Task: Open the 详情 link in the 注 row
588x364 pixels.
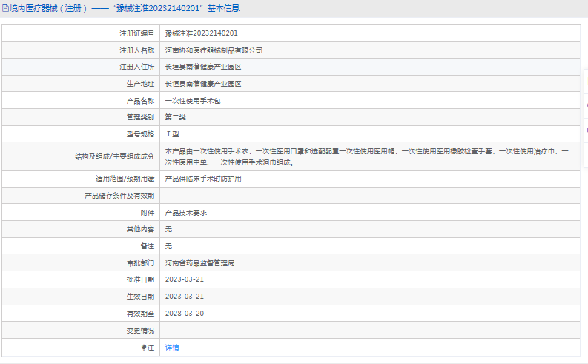Action: coord(172,348)
